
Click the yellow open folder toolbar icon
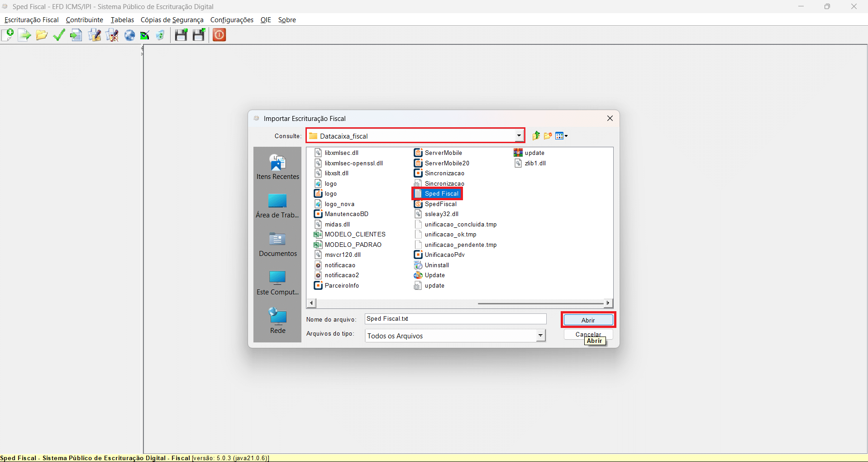(42, 35)
